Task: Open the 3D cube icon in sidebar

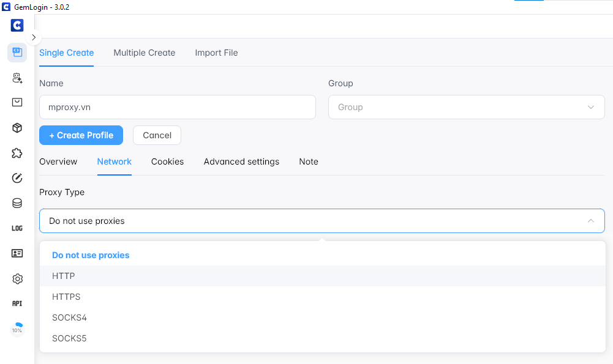Action: 17,128
